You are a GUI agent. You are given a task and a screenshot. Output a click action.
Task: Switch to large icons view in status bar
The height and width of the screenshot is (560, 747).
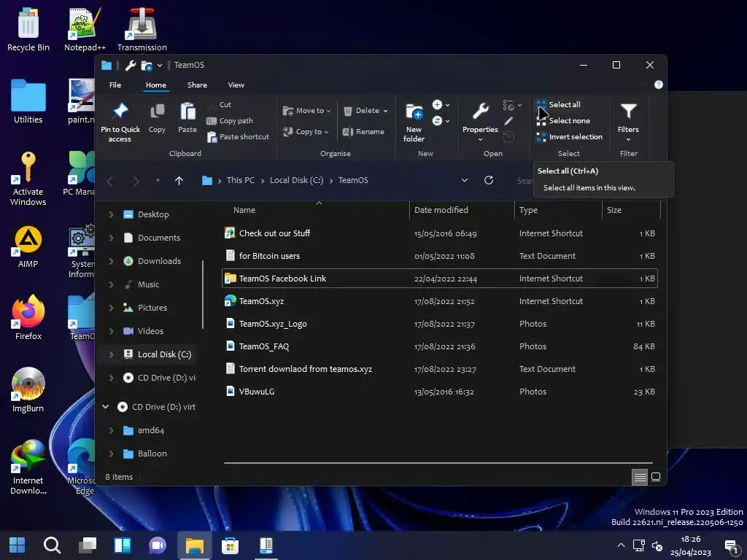click(x=656, y=477)
